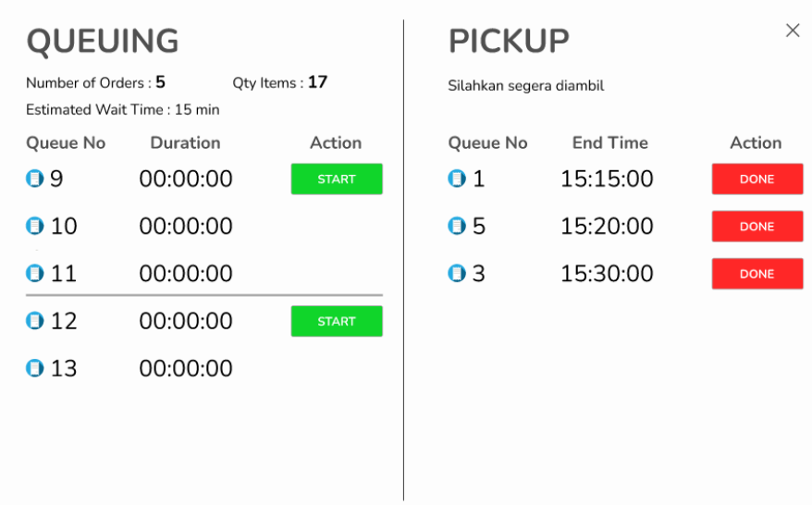Click the order icon beside queue 12
This screenshot has width=812, height=505.
(x=35, y=321)
